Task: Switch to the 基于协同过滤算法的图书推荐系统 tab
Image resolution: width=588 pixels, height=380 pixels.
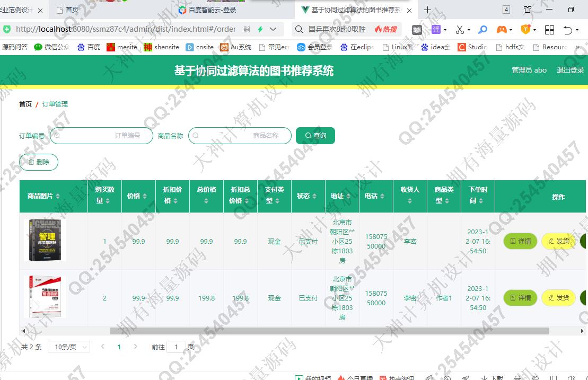Action: point(353,10)
